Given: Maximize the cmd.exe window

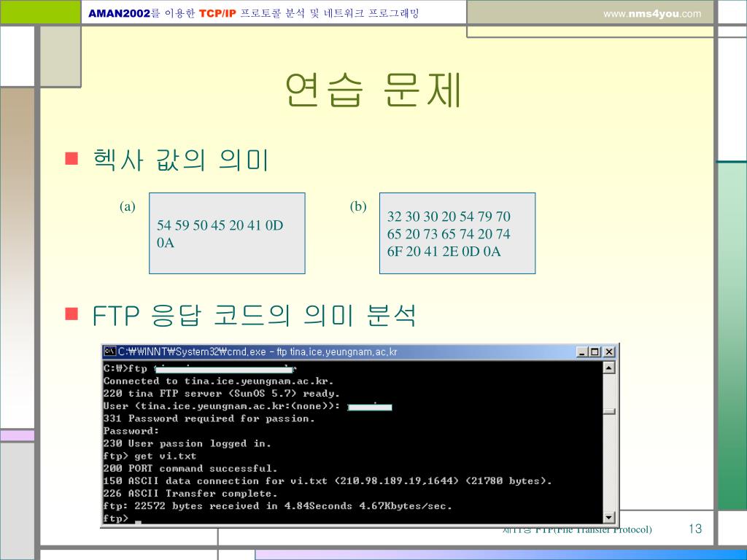Looking at the screenshot, I should pyautogui.click(x=595, y=352).
